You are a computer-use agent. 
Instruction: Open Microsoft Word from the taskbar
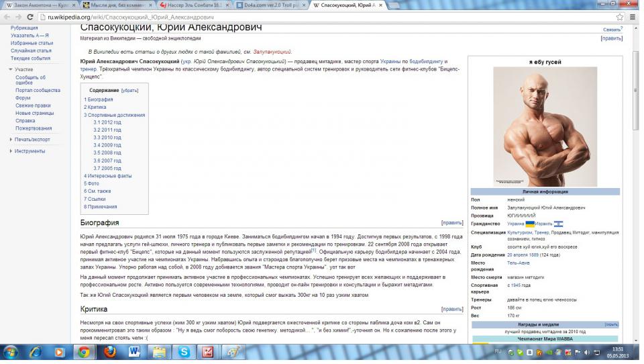click(x=134, y=352)
